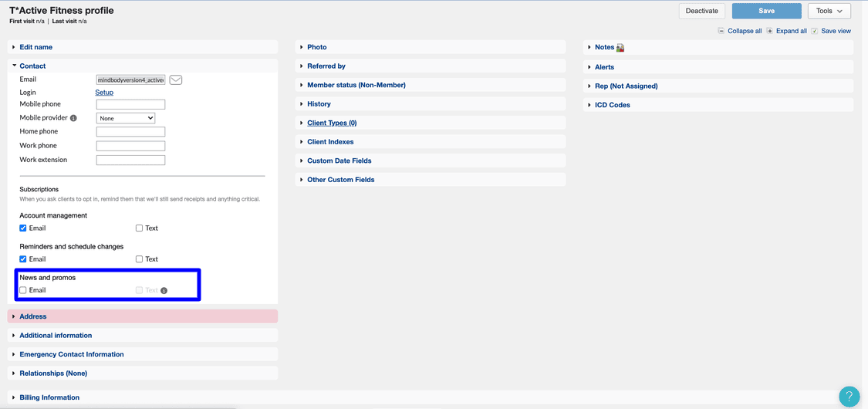
Task: Open the Tools dropdown button
Action: 829,11
